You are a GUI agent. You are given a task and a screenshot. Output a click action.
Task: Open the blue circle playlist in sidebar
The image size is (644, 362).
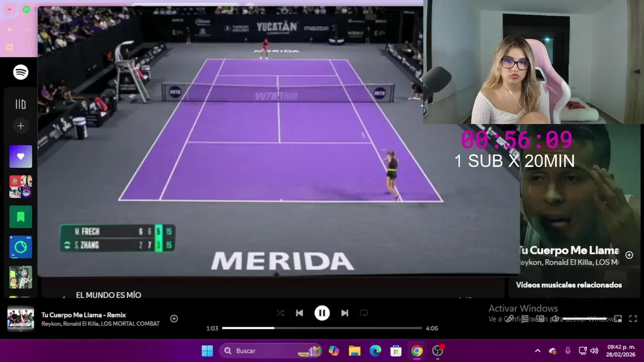pos(21,247)
